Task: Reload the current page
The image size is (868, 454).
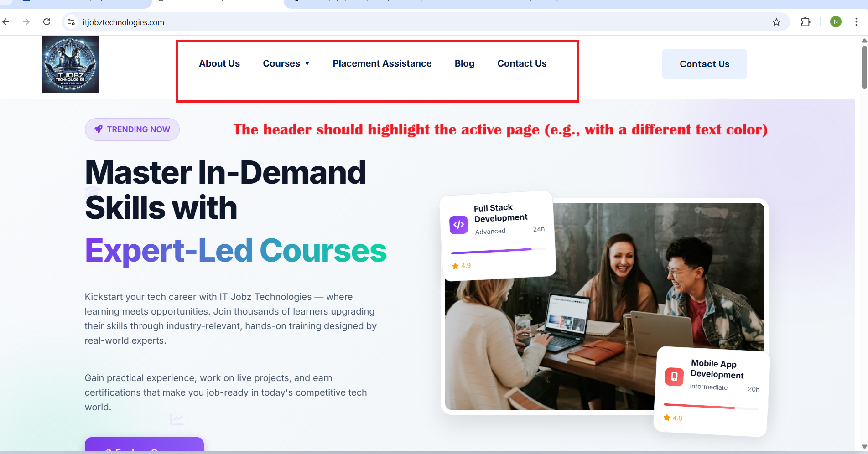Action: click(x=47, y=22)
